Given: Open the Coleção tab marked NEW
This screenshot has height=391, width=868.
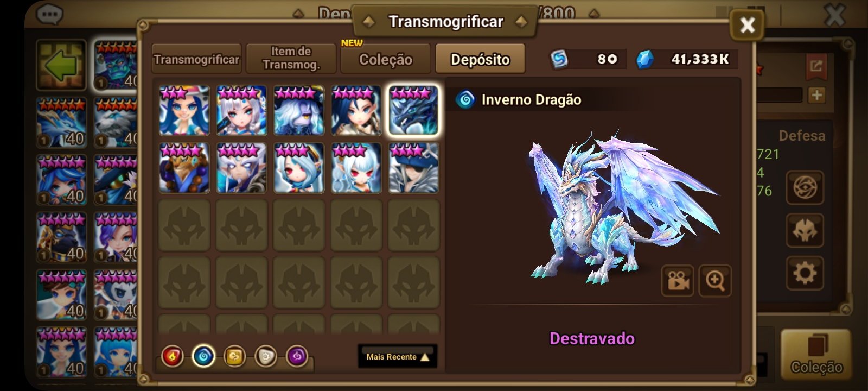Looking at the screenshot, I should pyautogui.click(x=386, y=59).
